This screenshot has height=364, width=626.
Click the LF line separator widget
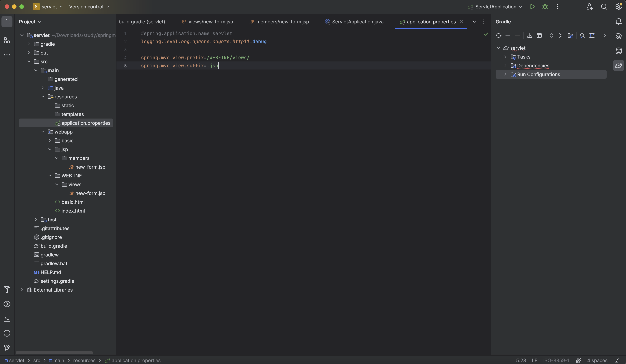[535, 361]
